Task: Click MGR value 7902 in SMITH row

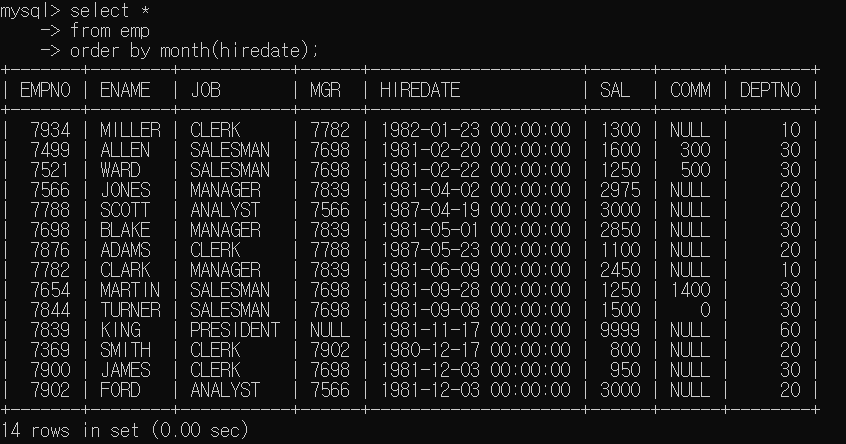Action: [330, 350]
